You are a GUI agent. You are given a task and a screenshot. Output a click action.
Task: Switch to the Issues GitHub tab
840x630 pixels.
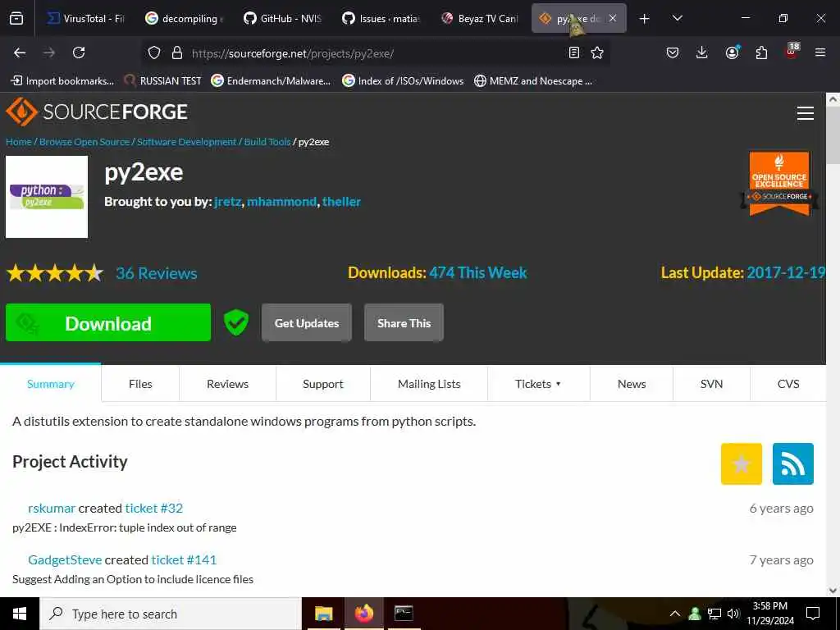pyautogui.click(x=381, y=19)
